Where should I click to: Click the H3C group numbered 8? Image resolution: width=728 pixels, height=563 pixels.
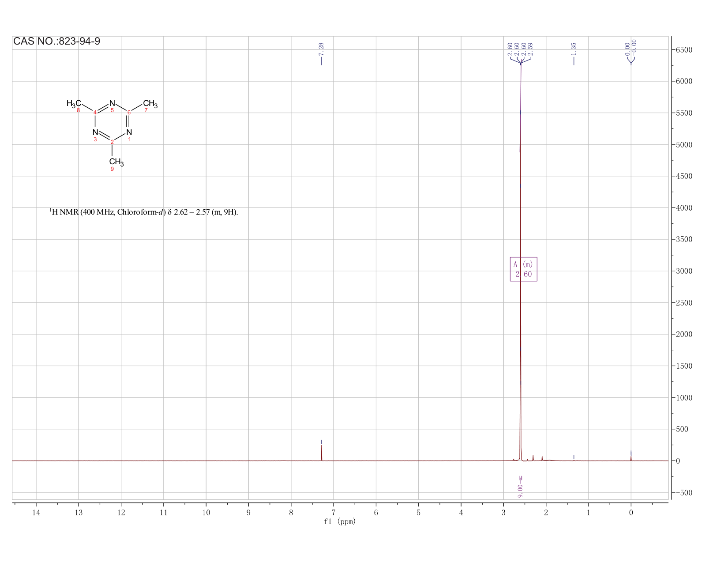point(74,104)
